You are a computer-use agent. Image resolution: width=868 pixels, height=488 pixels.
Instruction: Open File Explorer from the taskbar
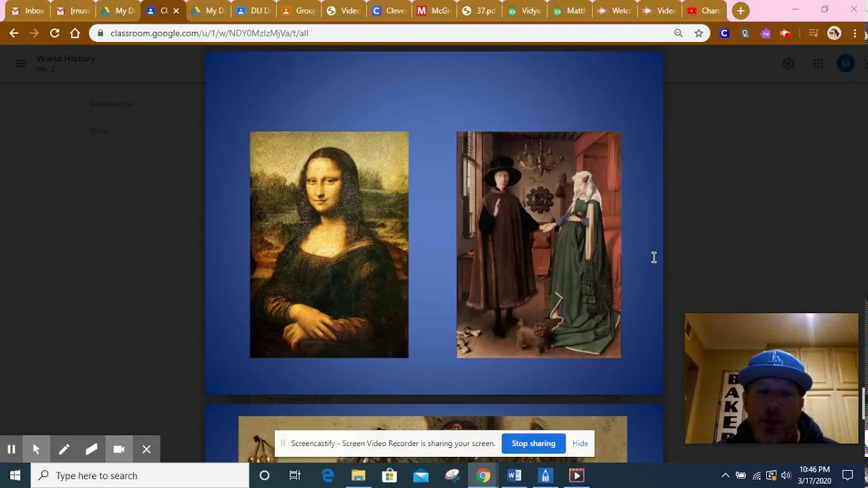coord(359,476)
